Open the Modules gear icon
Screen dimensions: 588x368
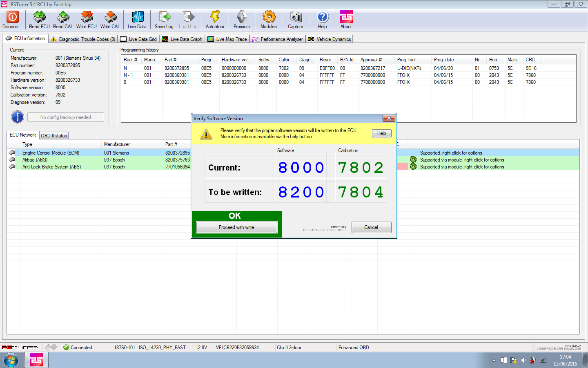(269, 17)
